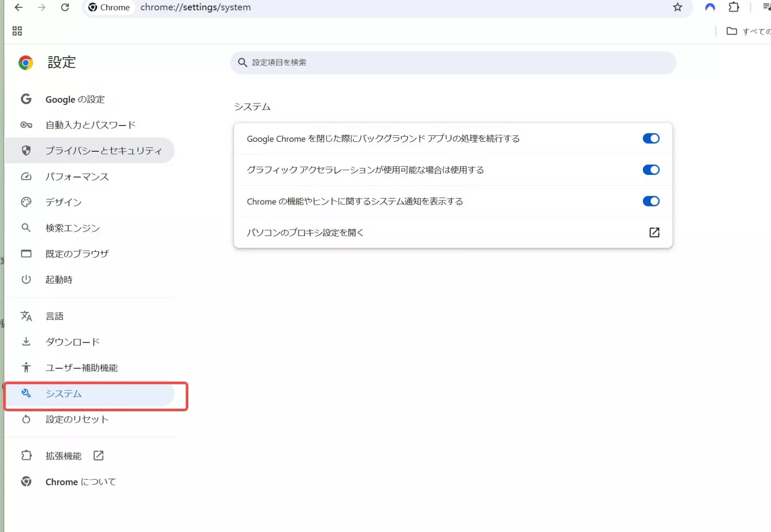Click the palette icon for デザイン
The image size is (771, 532).
pyautogui.click(x=26, y=202)
